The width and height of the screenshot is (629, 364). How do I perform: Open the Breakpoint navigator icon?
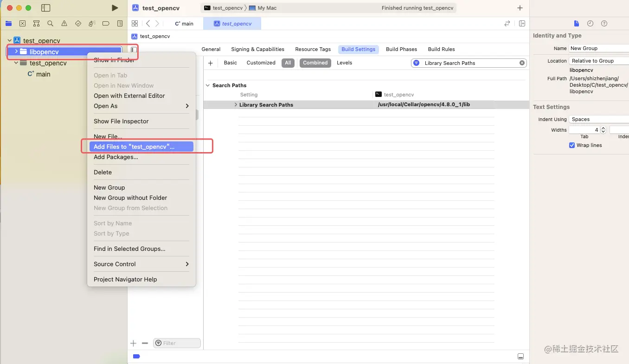coord(106,24)
